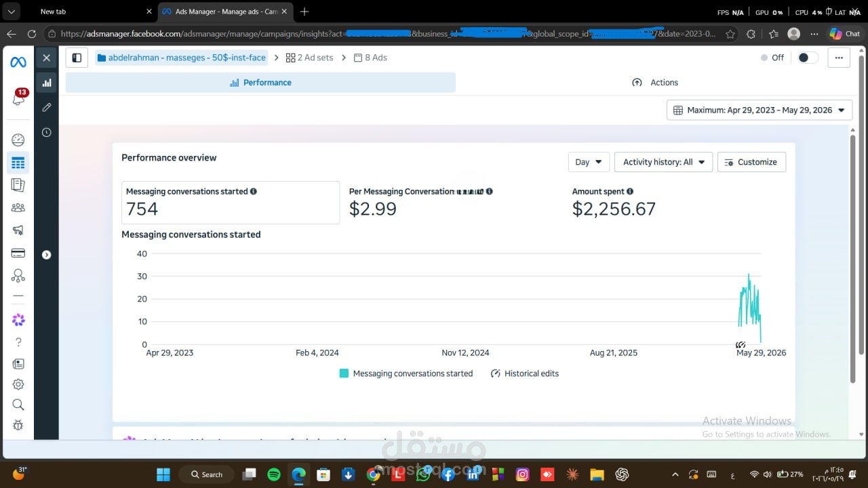Viewport: 868px width, 488px height.
Task: Open Billing credit card icon
Action: [18, 253]
